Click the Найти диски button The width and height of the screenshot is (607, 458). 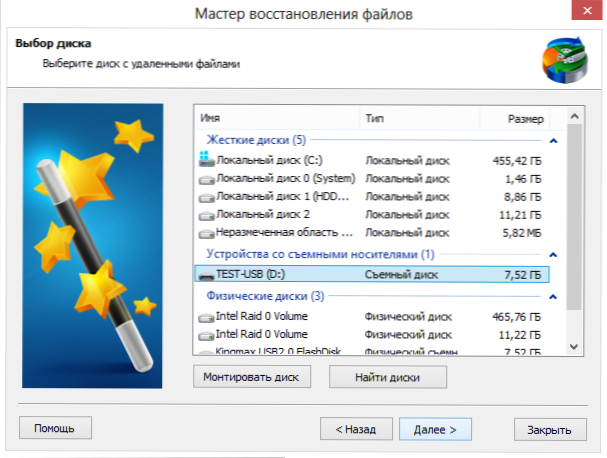pyautogui.click(x=388, y=377)
